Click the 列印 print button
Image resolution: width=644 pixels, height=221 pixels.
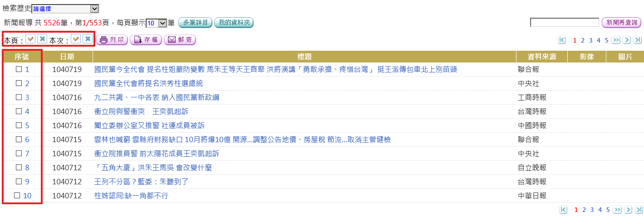pyautogui.click(x=112, y=40)
